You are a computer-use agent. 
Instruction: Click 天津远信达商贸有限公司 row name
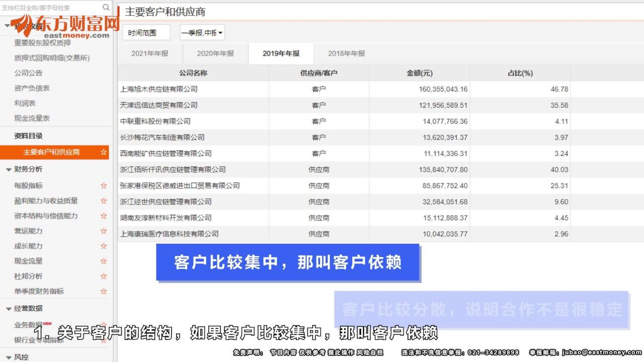[x=159, y=105]
